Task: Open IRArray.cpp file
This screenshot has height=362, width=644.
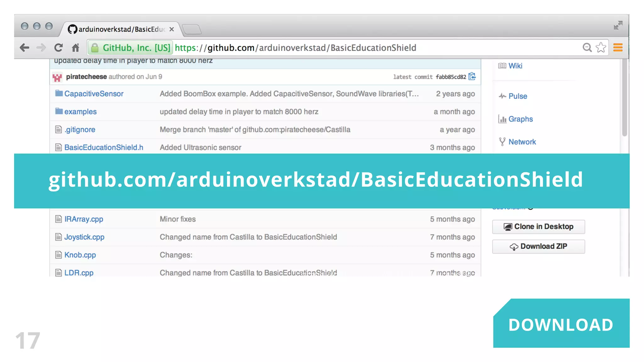Action: coord(84,219)
